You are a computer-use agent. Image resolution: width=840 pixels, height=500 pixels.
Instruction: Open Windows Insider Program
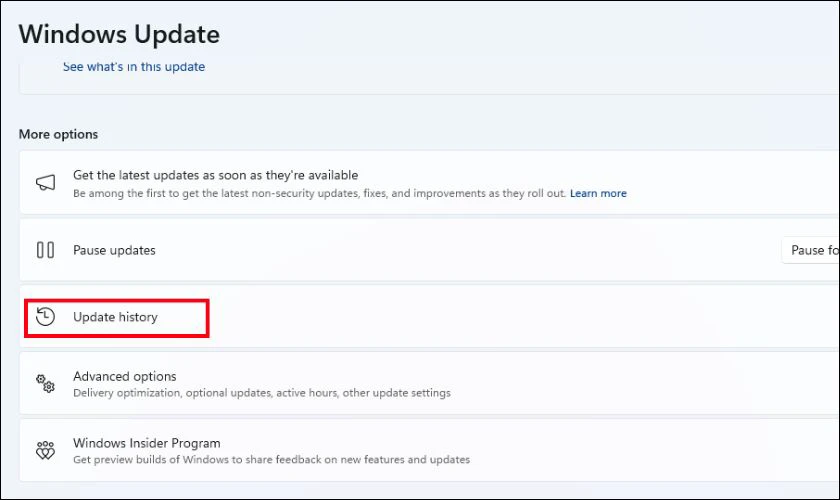tap(430, 450)
